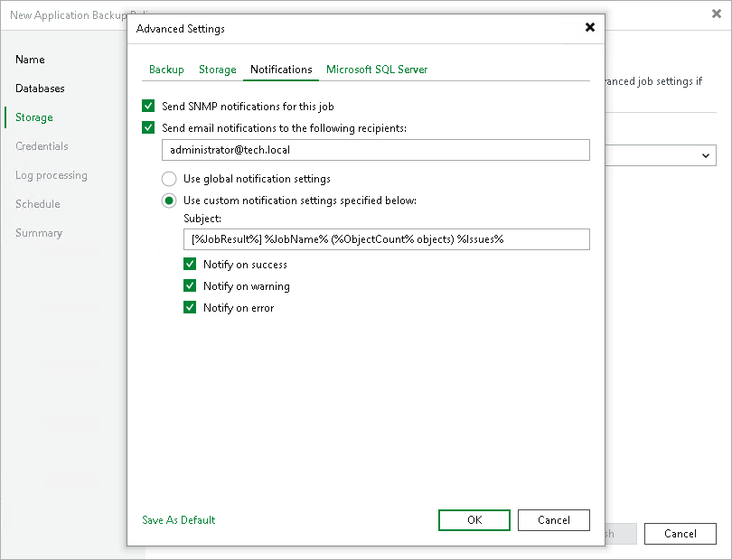The width and height of the screenshot is (732, 560).
Task: Uncheck Notify on warning
Action: pyautogui.click(x=190, y=285)
